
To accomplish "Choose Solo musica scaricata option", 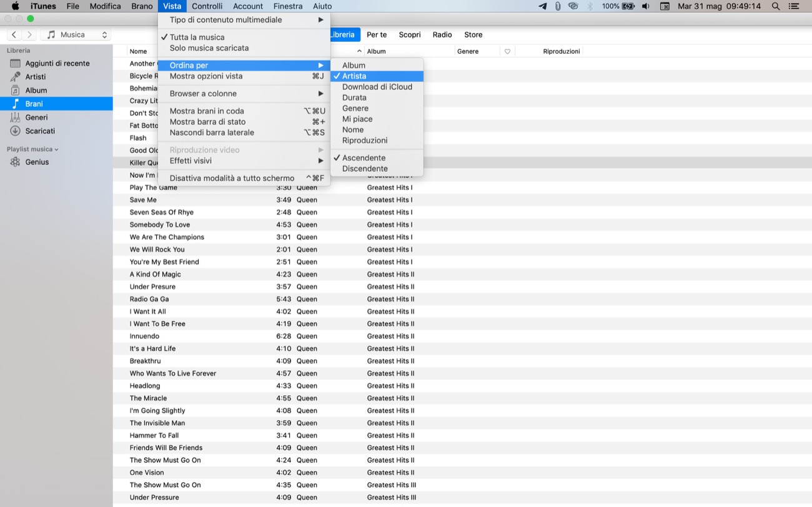I will pos(244,48).
